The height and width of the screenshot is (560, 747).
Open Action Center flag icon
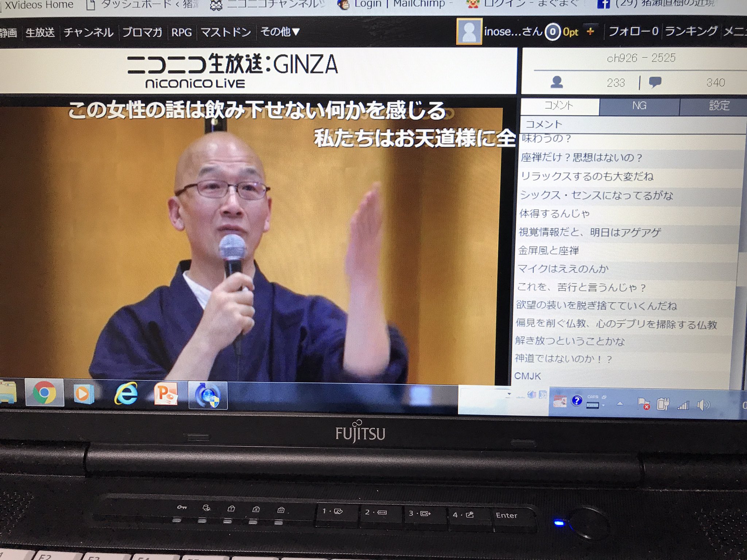pyautogui.click(x=643, y=404)
